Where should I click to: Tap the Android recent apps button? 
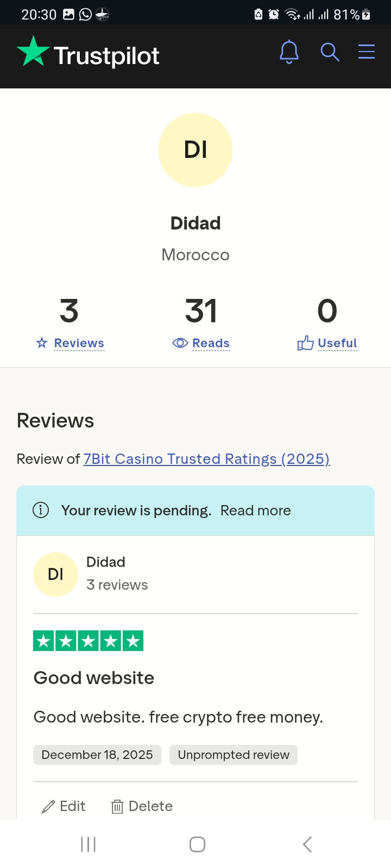pyautogui.click(x=88, y=844)
